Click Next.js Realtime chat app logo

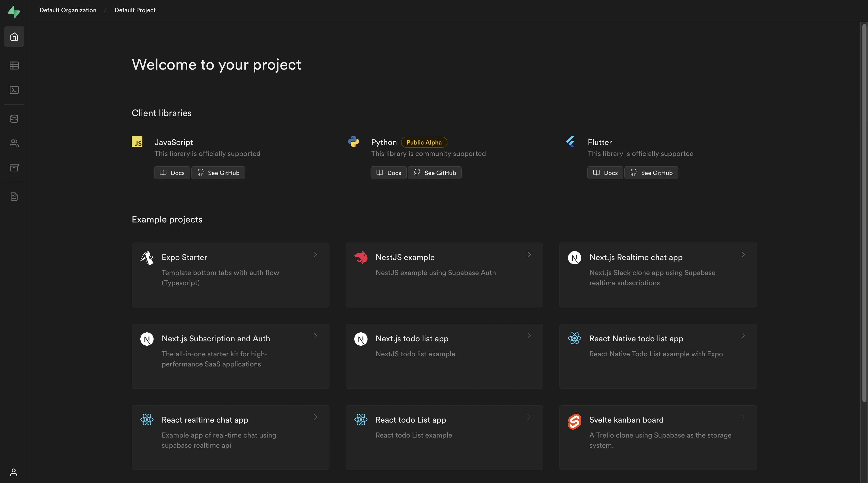coord(575,258)
